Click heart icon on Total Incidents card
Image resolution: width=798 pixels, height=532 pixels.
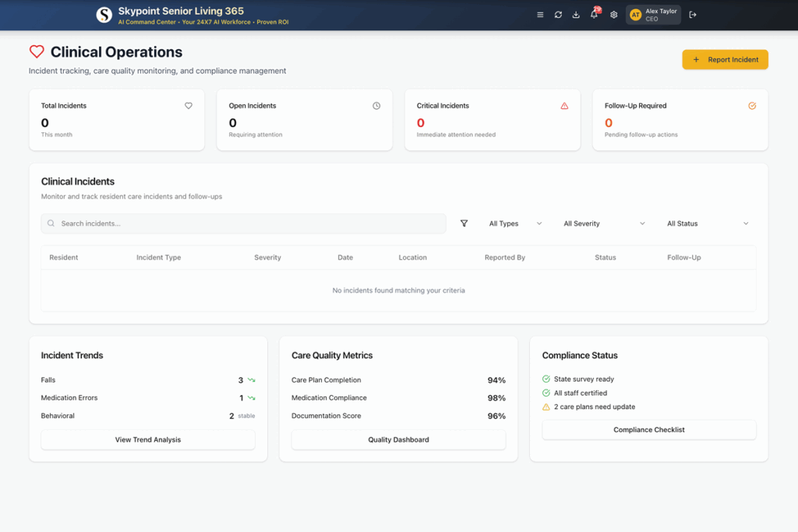point(189,106)
